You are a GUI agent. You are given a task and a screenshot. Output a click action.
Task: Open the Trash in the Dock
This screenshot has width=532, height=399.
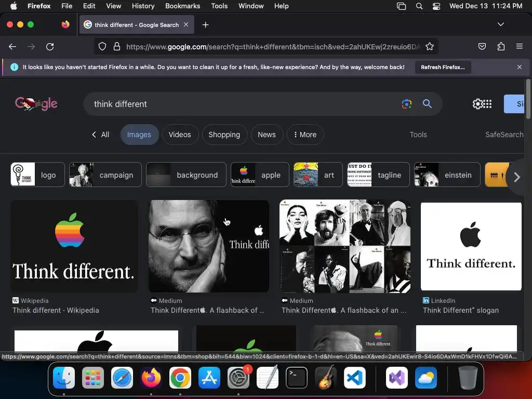point(468,378)
